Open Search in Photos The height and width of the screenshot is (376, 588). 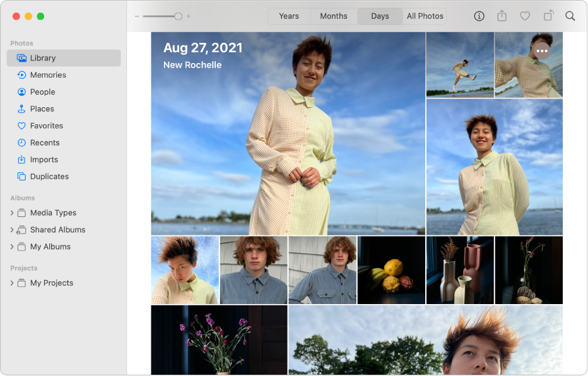[x=570, y=16]
